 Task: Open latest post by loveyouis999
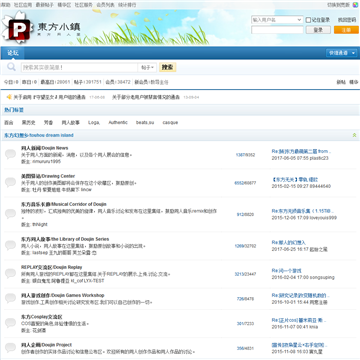click(x=303, y=211)
